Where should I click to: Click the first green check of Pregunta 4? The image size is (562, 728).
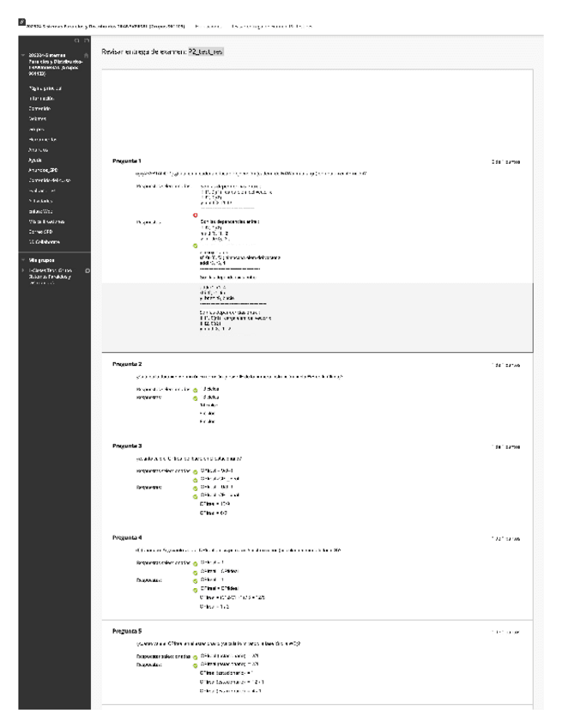pyautogui.click(x=196, y=564)
